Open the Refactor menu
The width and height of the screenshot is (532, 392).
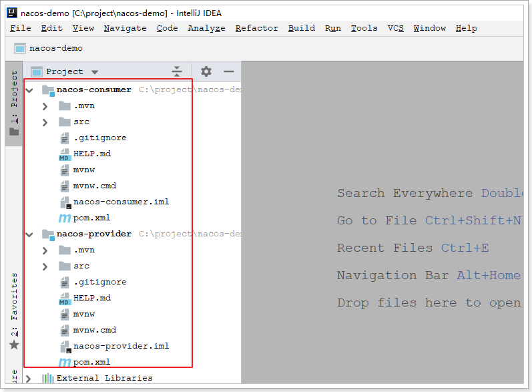pyautogui.click(x=256, y=28)
